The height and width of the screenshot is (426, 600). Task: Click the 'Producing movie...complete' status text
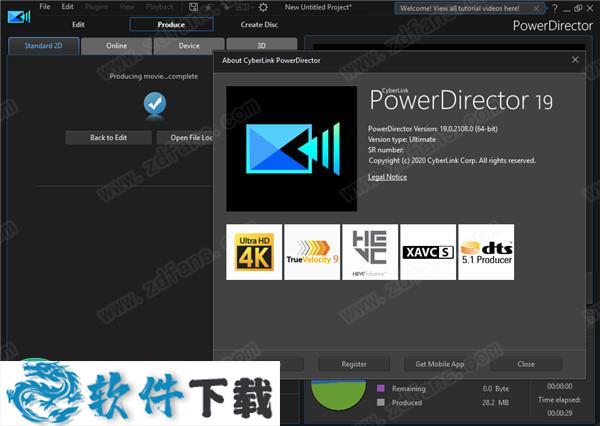(x=153, y=76)
